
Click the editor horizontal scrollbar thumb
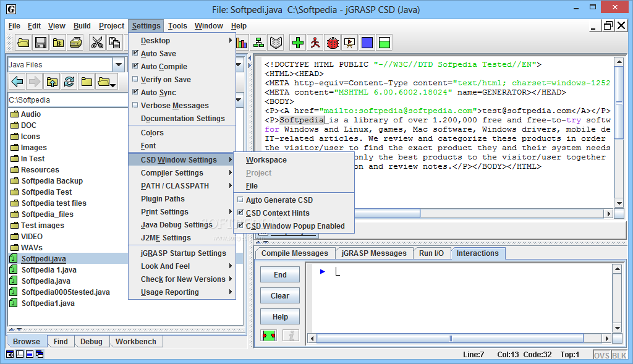[387, 213]
